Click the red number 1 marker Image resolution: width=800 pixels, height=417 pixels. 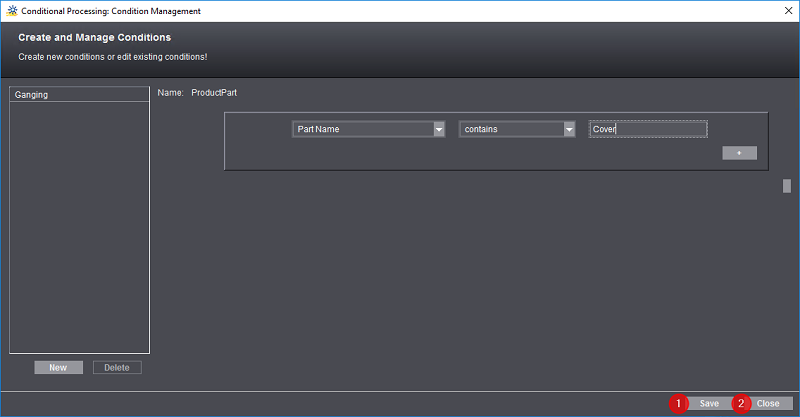tap(680, 403)
